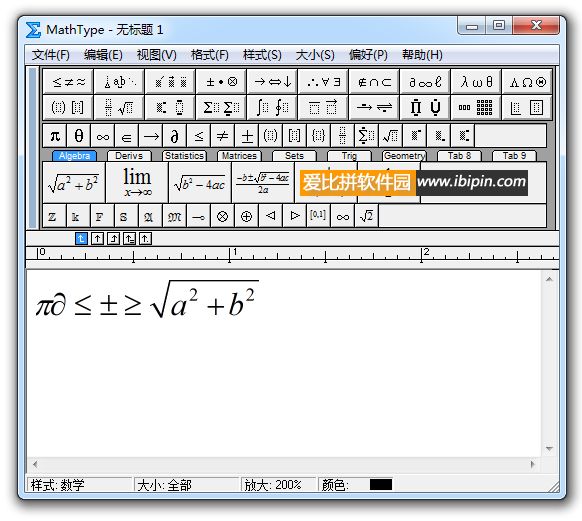Insert the plus-minus symbol
Image resolution: width=582 pixels, height=521 pixels.
247,136
